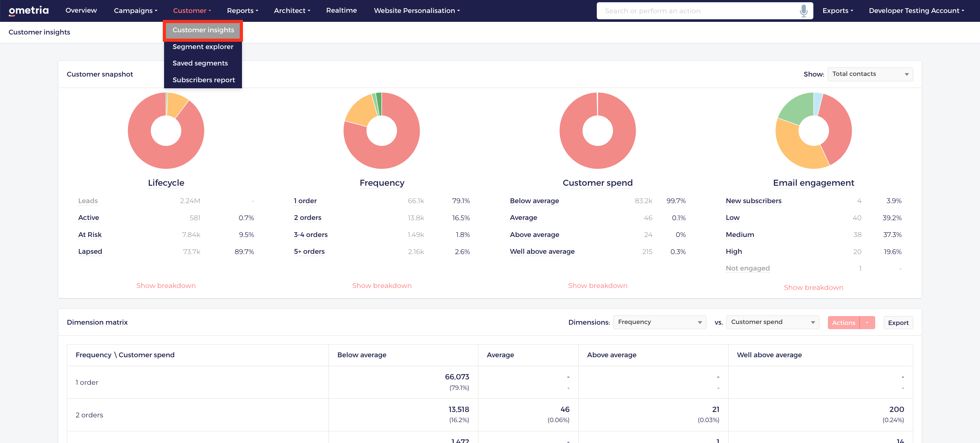Choose Segment explorer in the menu
980x443 pixels.
coord(203,47)
